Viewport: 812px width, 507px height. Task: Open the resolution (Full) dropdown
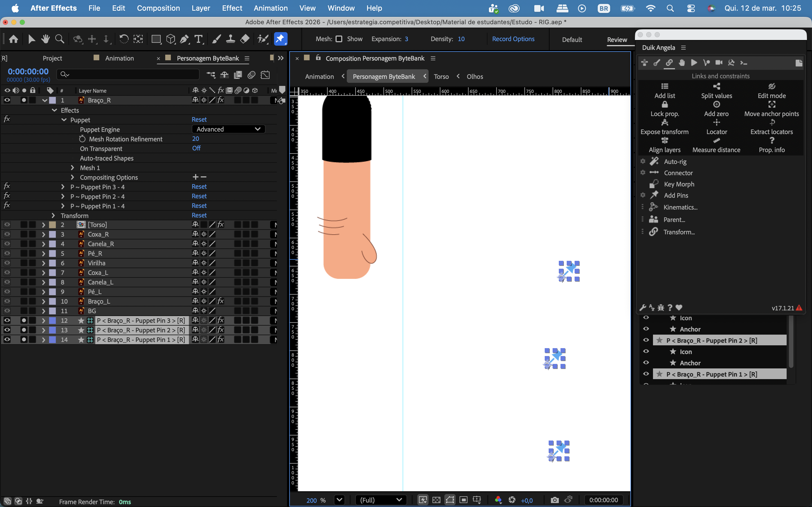(x=381, y=500)
